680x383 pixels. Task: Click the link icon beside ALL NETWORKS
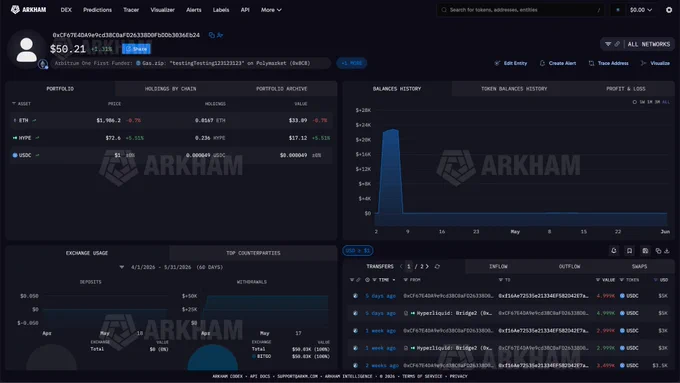coord(617,44)
